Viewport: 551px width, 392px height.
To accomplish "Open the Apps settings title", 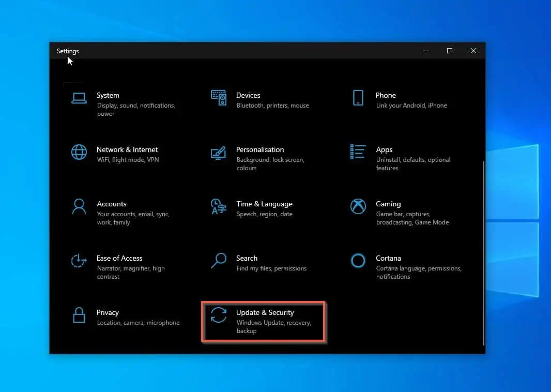I will point(384,150).
